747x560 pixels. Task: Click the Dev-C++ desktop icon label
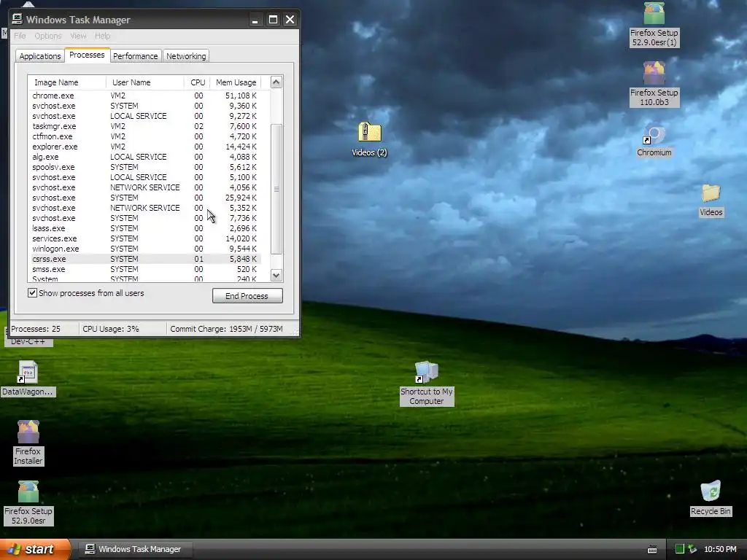click(x=28, y=341)
